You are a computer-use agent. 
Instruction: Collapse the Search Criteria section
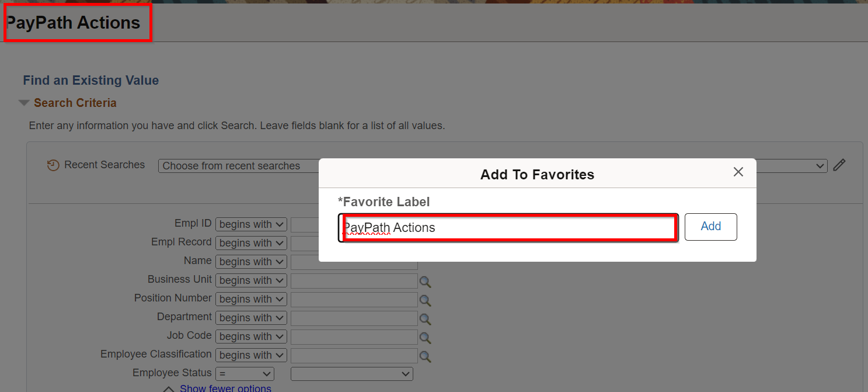[24, 103]
